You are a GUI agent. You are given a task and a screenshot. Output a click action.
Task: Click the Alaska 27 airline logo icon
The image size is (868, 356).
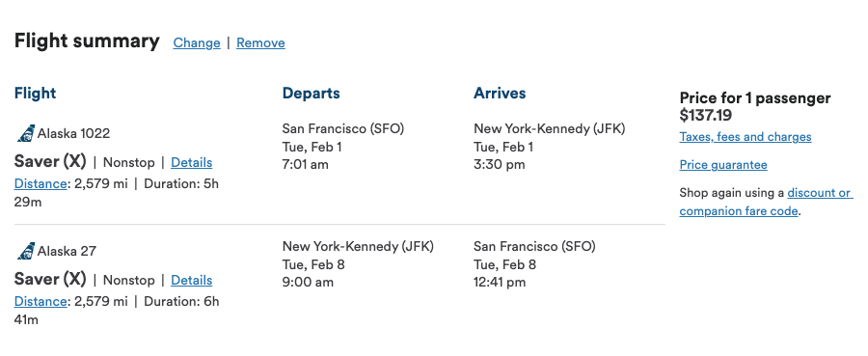coord(25,252)
